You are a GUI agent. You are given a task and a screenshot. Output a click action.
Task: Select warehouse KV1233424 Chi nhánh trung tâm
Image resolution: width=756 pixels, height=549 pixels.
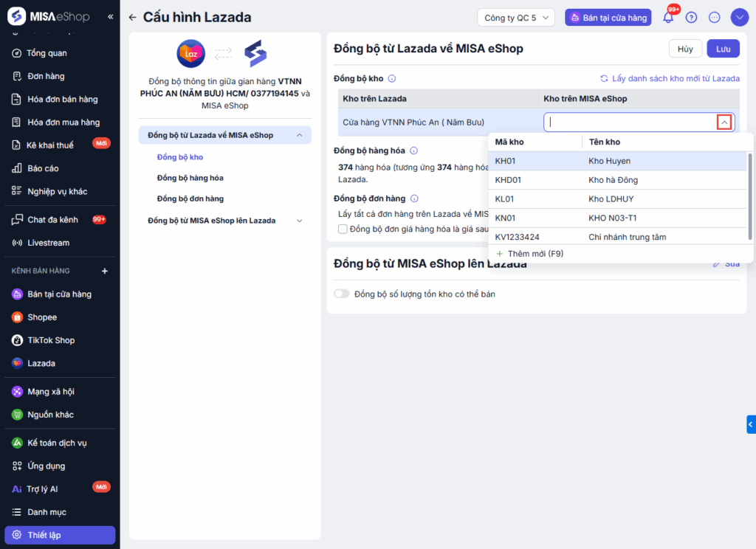[x=618, y=237]
